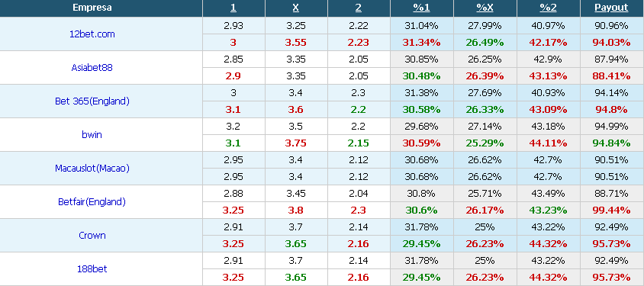Screen dimensions: 644x286
Task: Sort table by Payout header
Action: click(611, 8)
